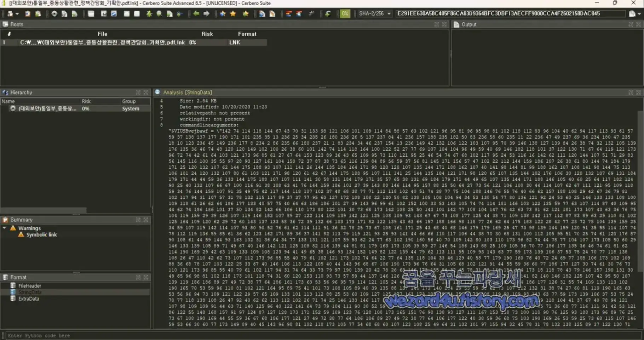Click the 'Size: 2.84 KB' line
The image size is (644, 340).
point(198,101)
